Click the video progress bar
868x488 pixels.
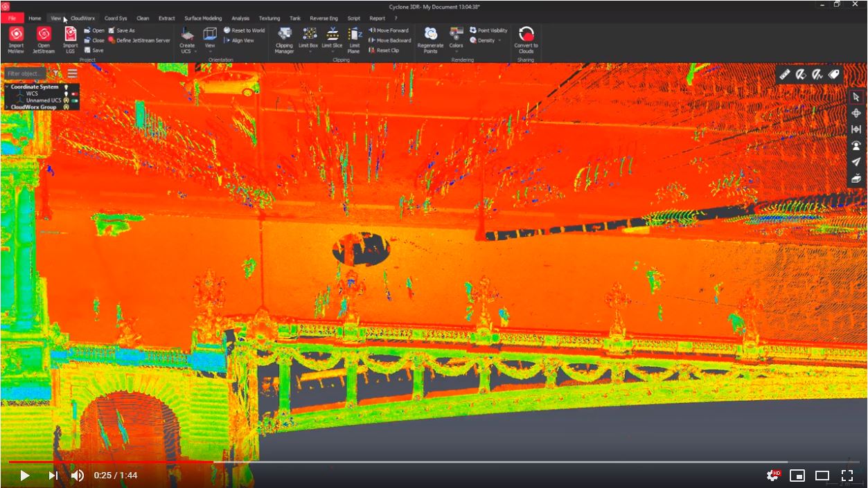pyautogui.click(x=434, y=462)
